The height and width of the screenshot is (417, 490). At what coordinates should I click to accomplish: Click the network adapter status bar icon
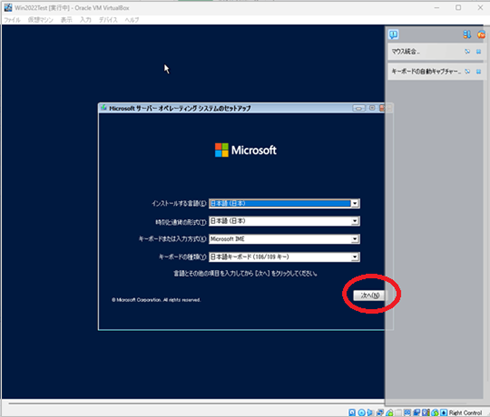(380, 413)
